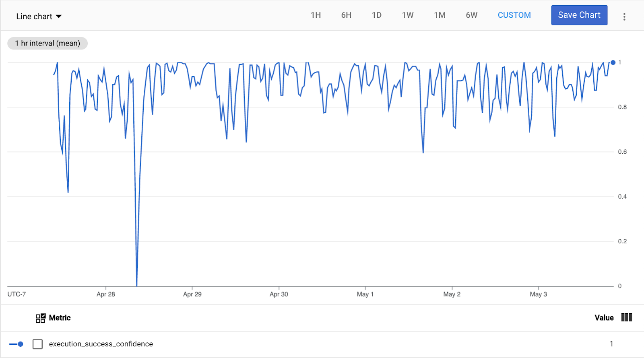Click the blue legend swatch for execution_success_confidence
The width and height of the screenshot is (644, 358).
coord(16,344)
